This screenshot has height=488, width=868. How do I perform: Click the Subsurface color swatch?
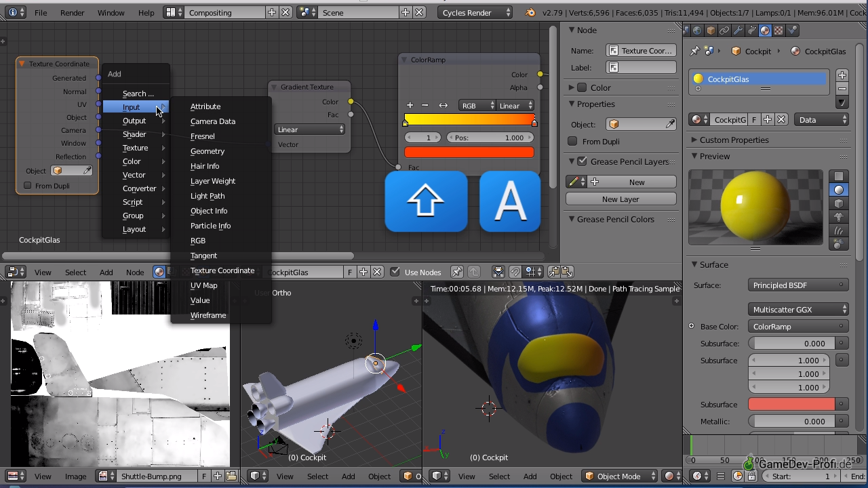(791, 404)
